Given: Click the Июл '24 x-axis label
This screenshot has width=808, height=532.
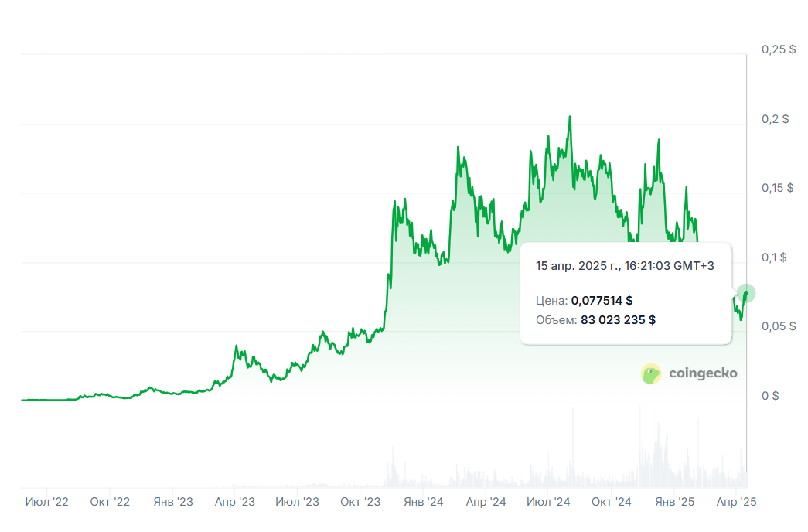Looking at the screenshot, I should point(548,502).
